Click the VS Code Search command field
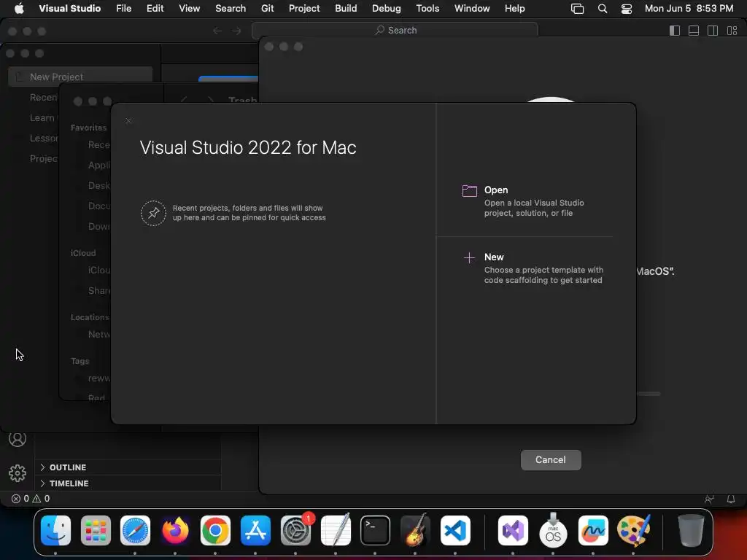Screen dimensions: 747x560 [395, 31]
